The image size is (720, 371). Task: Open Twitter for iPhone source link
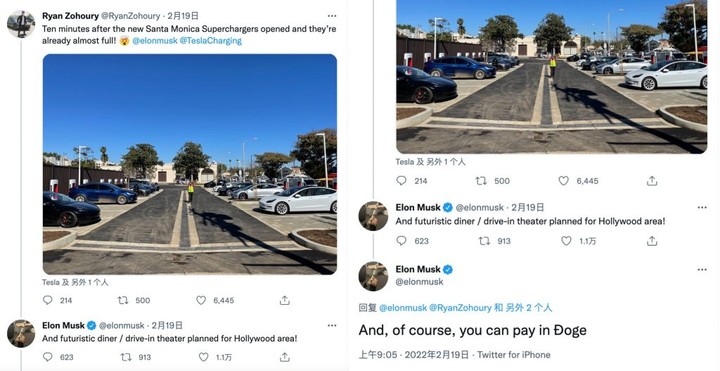[x=513, y=354]
